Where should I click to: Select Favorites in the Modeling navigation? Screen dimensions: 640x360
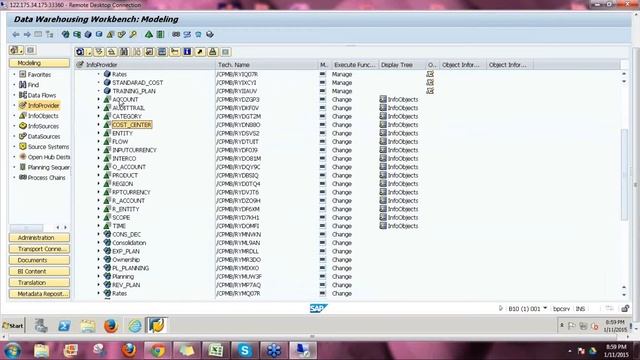(39, 75)
